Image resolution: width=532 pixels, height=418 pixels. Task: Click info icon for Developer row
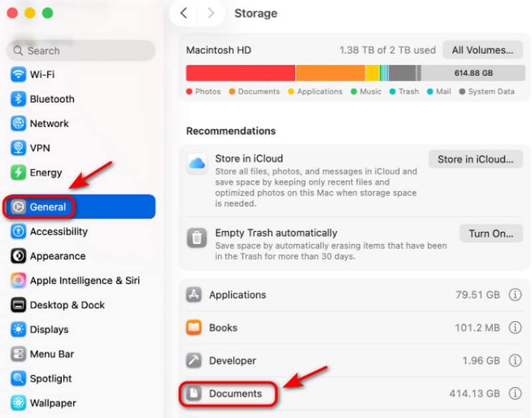point(515,361)
